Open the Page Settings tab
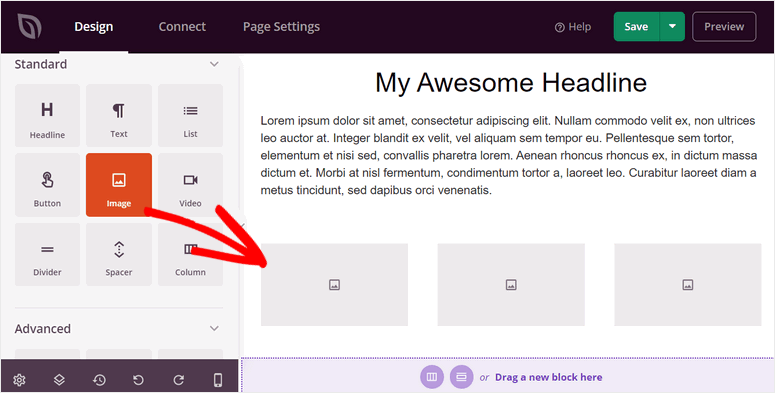Screen dimensions: 775x393 [x=281, y=27]
